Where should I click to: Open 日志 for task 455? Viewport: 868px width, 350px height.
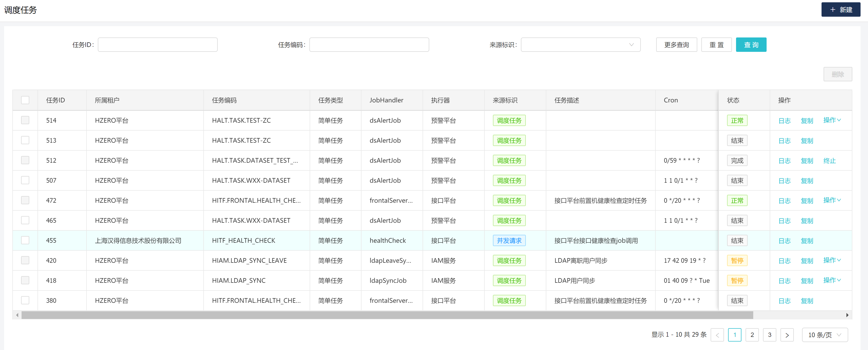pyautogui.click(x=784, y=240)
